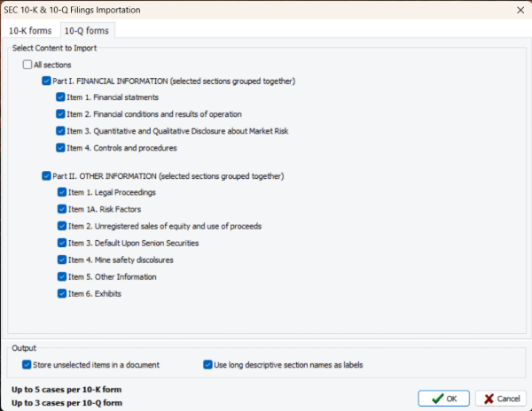Disable Store unselected items in a document
532x411 pixels.
[x=27, y=364]
